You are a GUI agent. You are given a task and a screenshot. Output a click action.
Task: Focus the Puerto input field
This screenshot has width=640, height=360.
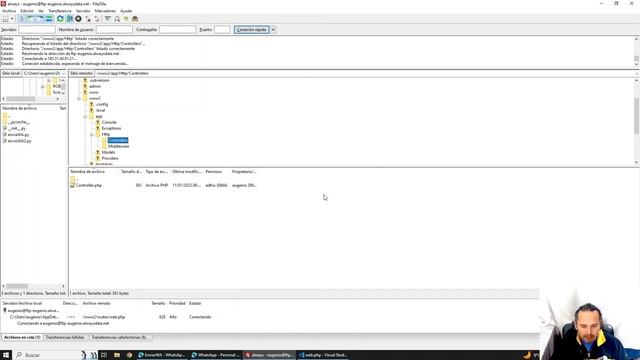(222, 29)
